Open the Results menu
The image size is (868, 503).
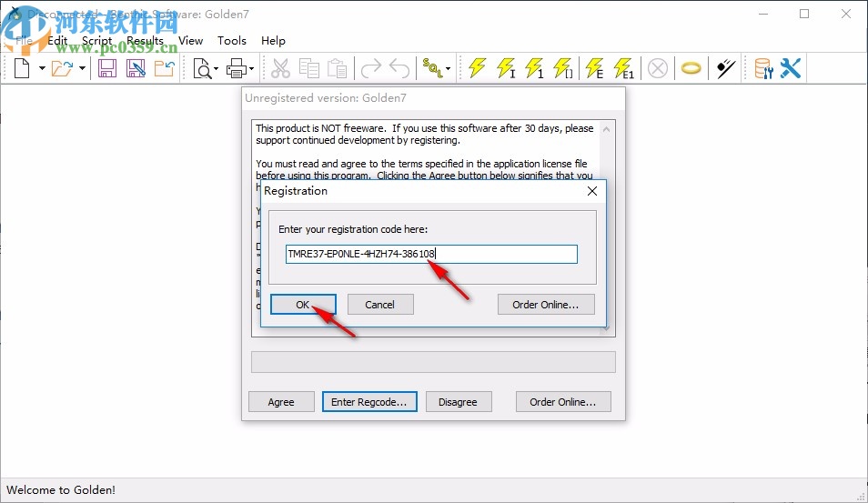point(145,40)
